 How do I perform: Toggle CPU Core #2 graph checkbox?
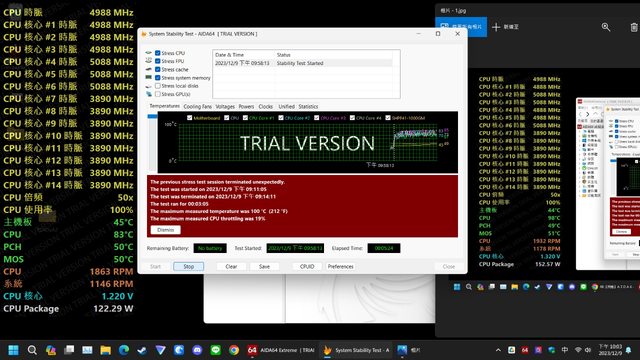[281, 118]
